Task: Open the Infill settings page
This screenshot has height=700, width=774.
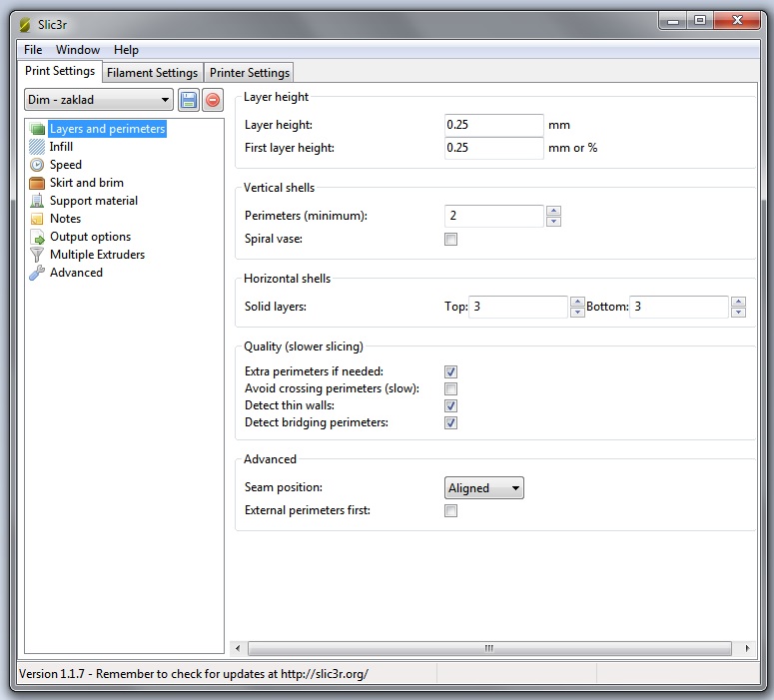Action: 61,147
